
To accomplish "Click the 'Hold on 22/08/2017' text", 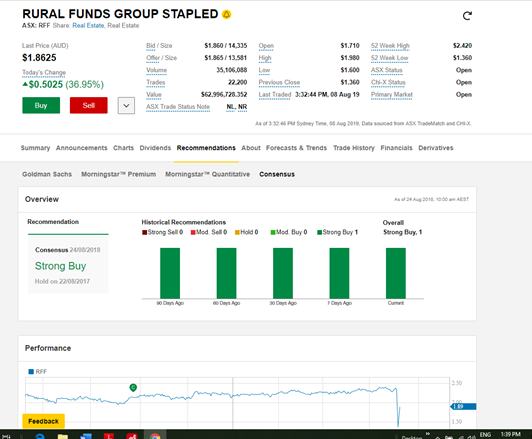I will coord(62,281).
